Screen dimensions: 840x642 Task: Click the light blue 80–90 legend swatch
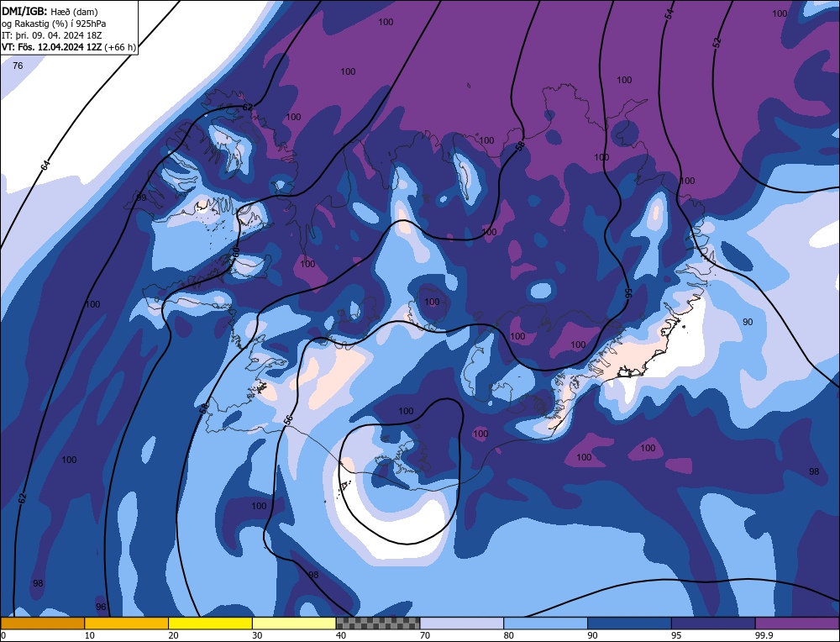coord(545,623)
